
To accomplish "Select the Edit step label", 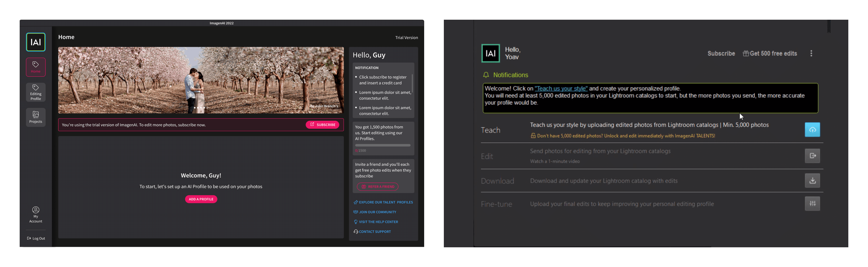I will tap(487, 157).
